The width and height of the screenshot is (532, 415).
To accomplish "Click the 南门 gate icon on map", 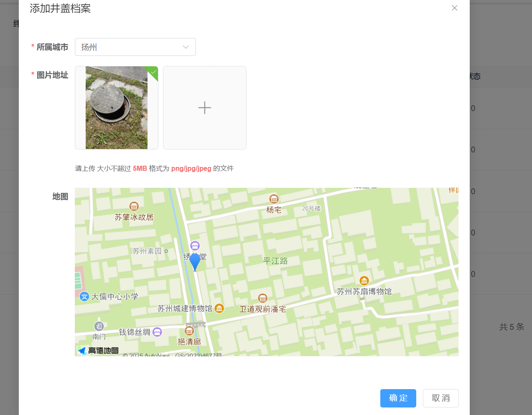I will 99,326.
